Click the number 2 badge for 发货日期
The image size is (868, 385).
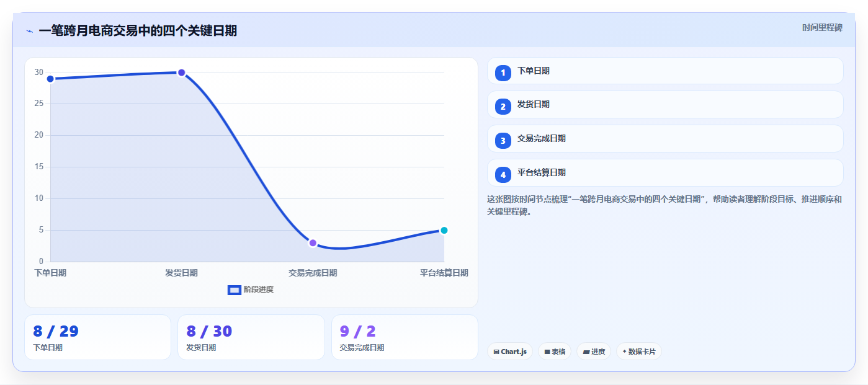point(503,107)
